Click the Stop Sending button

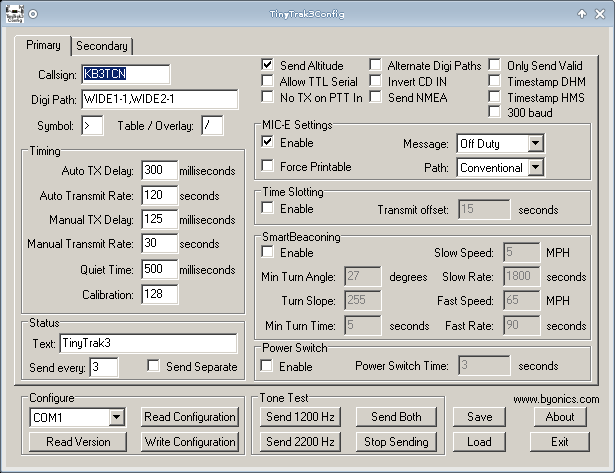pos(396,442)
